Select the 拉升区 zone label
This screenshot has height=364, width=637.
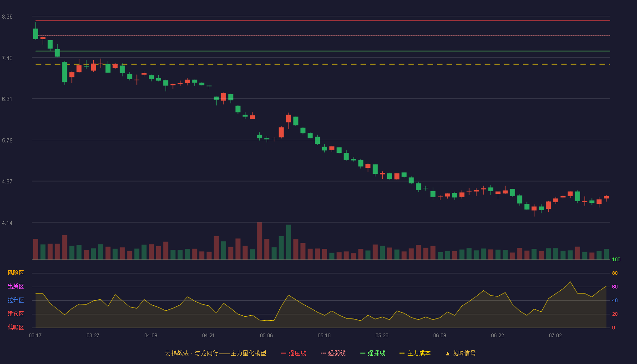pyautogui.click(x=15, y=300)
